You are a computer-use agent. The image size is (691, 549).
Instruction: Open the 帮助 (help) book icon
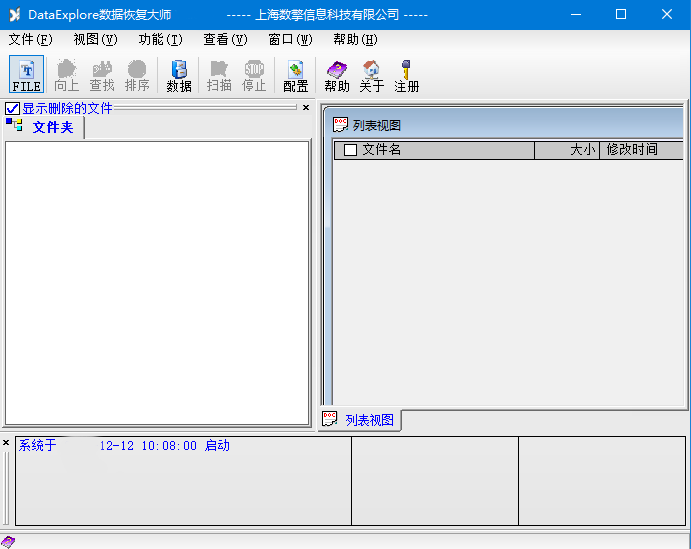(337, 74)
